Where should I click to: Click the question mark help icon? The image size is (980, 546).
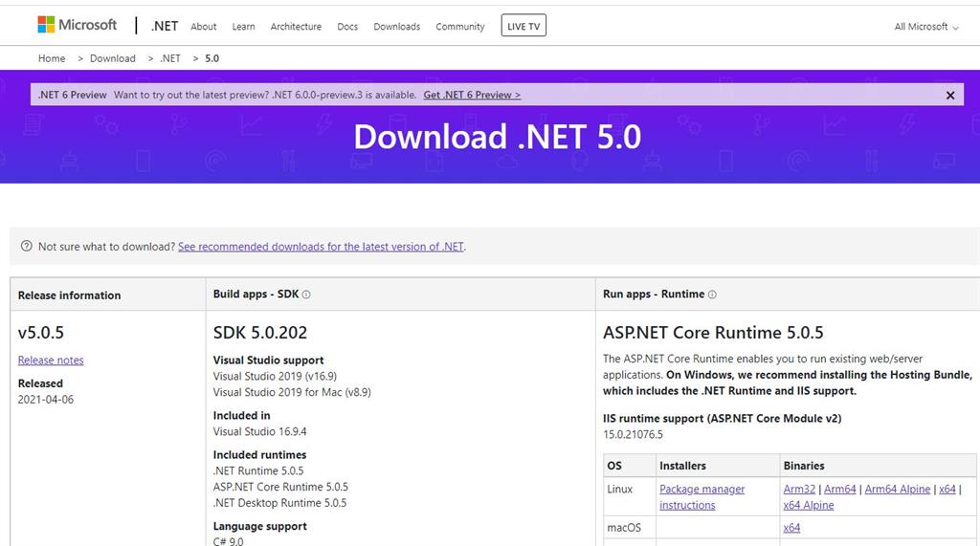(x=26, y=246)
